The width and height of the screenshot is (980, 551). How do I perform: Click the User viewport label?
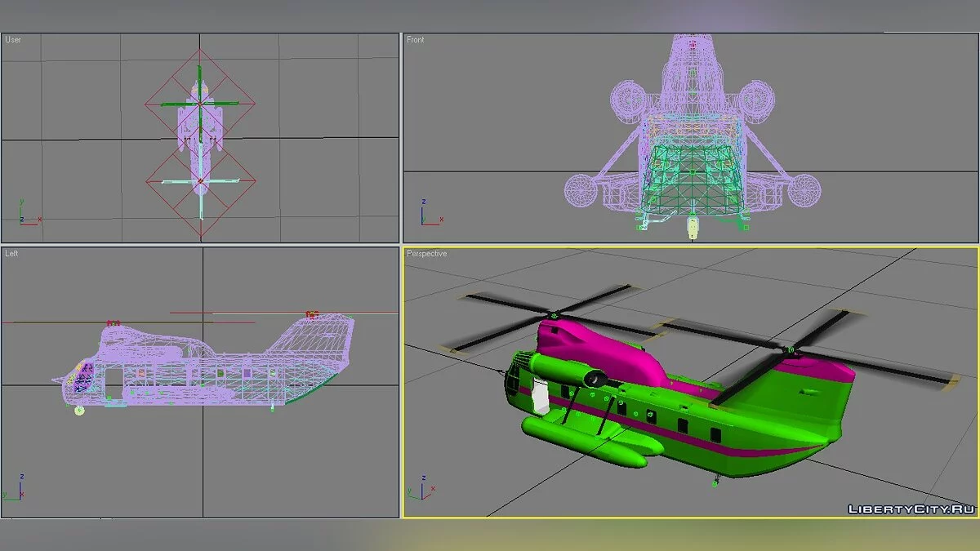[13, 38]
